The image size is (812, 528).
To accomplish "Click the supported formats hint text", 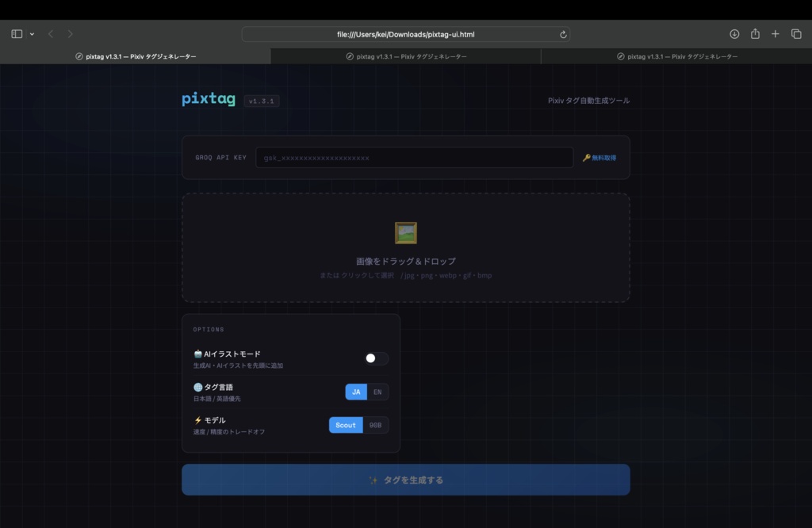I will [406, 275].
